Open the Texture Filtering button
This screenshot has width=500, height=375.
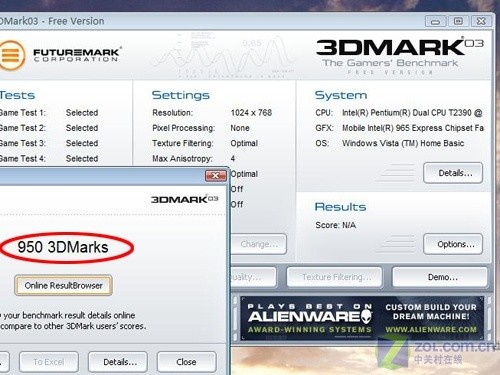[334, 277]
